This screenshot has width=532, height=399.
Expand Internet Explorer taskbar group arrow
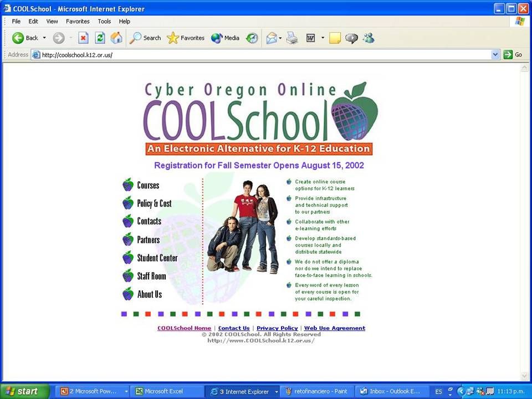click(x=277, y=392)
